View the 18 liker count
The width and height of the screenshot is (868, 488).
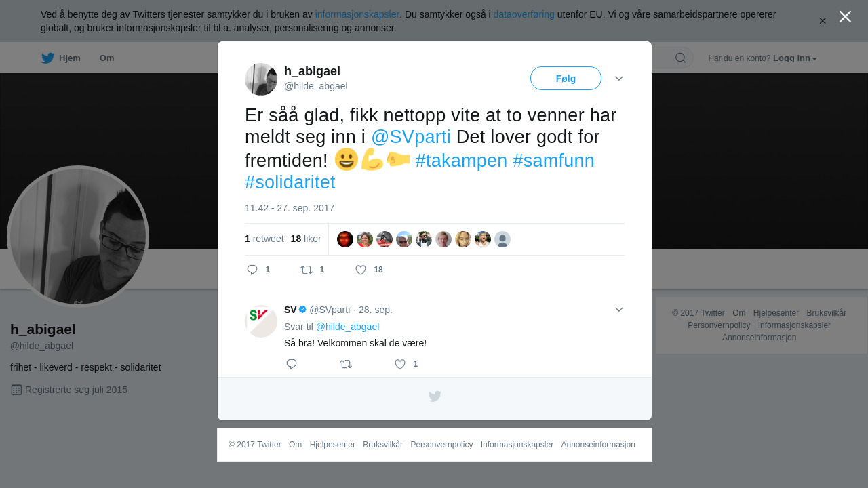tap(306, 239)
